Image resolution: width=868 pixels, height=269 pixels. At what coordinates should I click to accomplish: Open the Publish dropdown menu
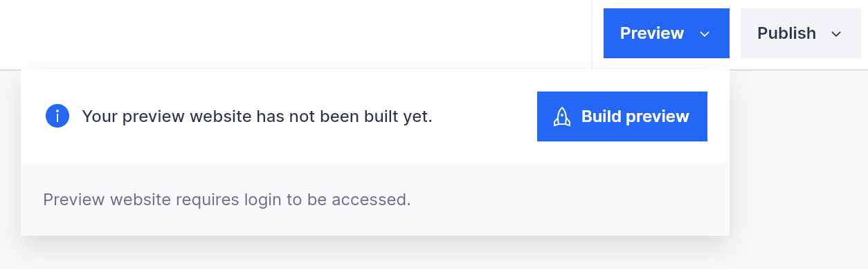(801, 33)
